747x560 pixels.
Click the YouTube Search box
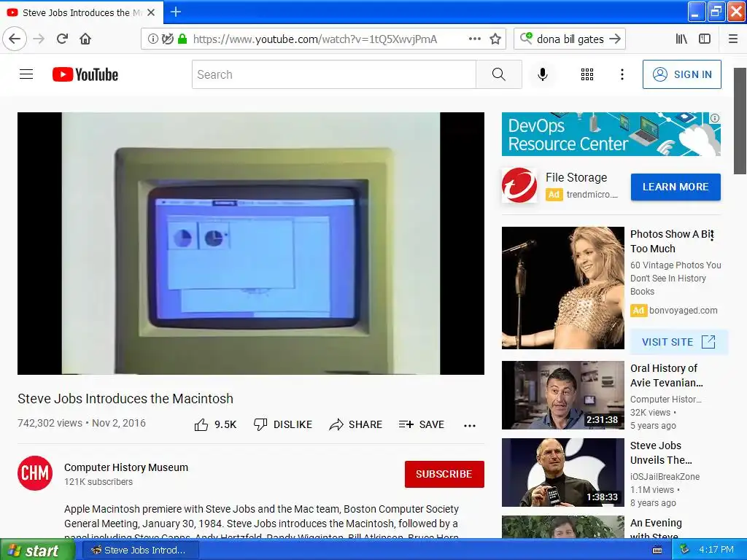pyautogui.click(x=334, y=74)
